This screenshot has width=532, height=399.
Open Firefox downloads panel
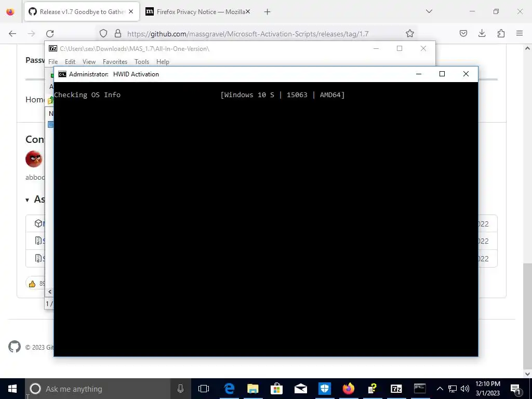click(482, 33)
